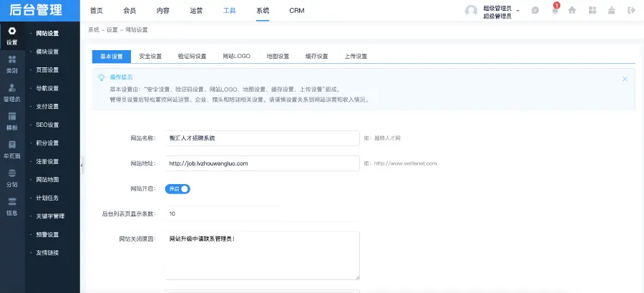
Task: Click the home icon in top bar
Action: point(572,11)
